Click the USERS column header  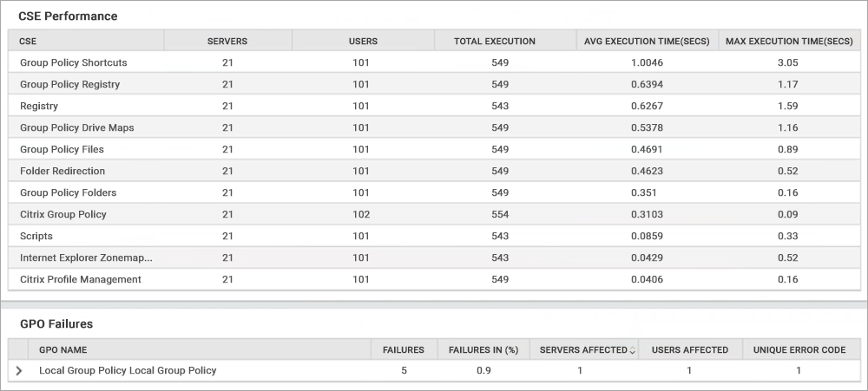coord(363,41)
